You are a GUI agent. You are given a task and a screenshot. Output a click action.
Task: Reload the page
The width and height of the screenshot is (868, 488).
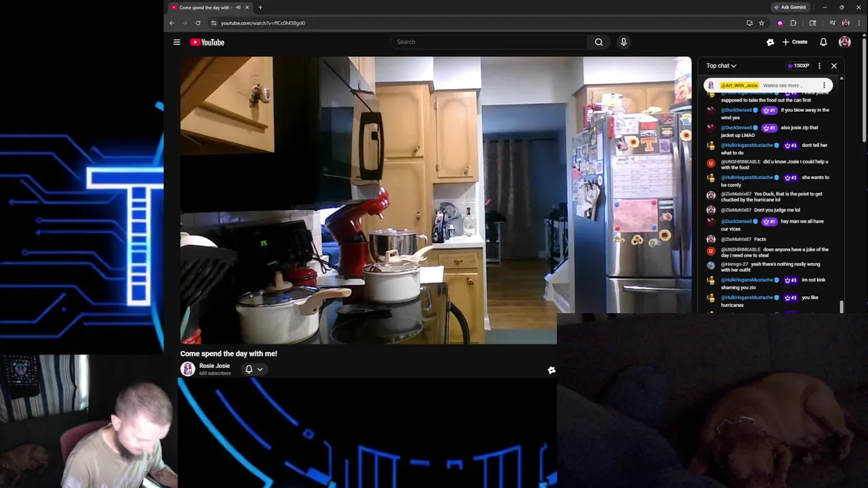coord(198,23)
